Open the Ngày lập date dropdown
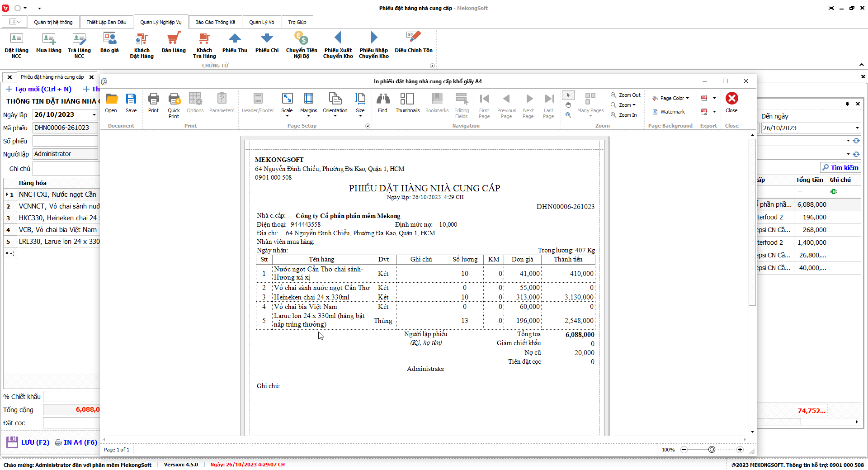This screenshot has width=868, height=470. (94, 115)
